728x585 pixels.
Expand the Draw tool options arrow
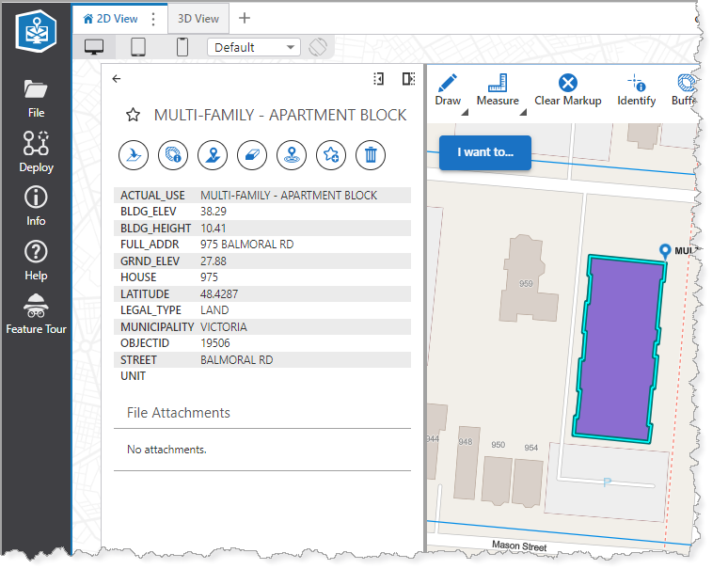pos(465,112)
